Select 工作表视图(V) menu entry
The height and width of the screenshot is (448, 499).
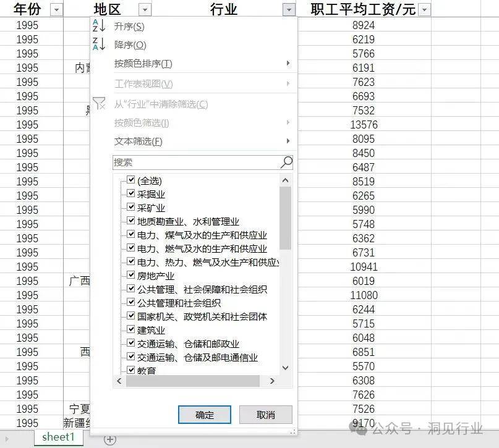pyautogui.click(x=143, y=84)
